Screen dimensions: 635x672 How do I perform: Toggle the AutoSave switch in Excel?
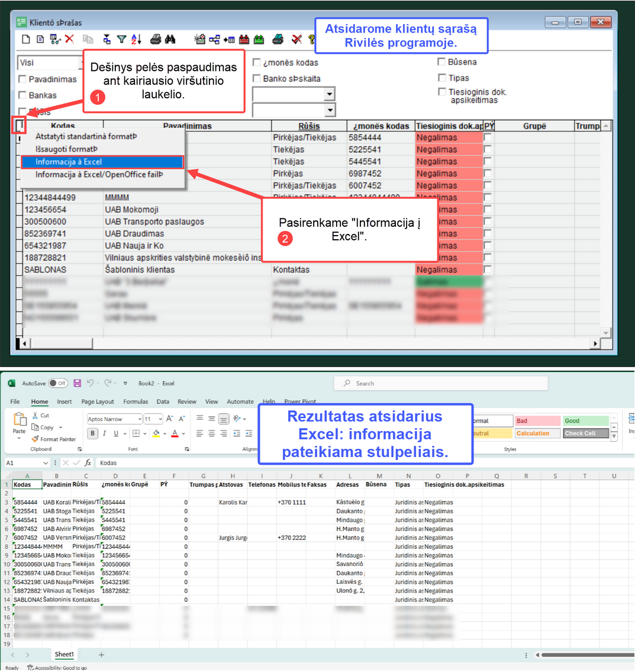coord(58,383)
